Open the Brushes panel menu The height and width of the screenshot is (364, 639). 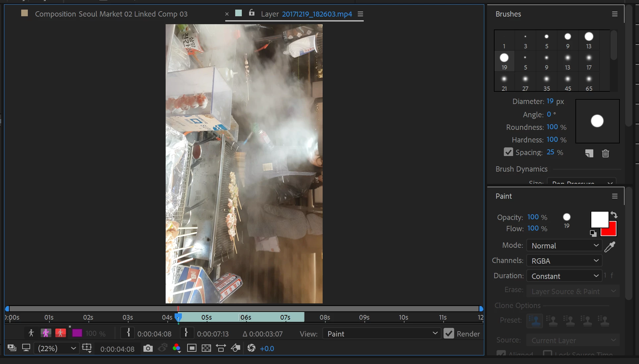coord(614,14)
